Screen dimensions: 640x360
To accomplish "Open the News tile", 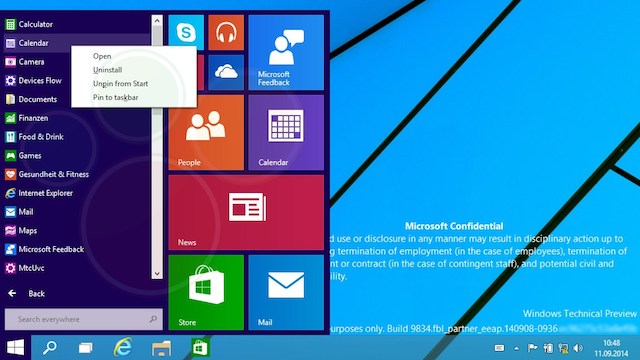I will coord(246,212).
